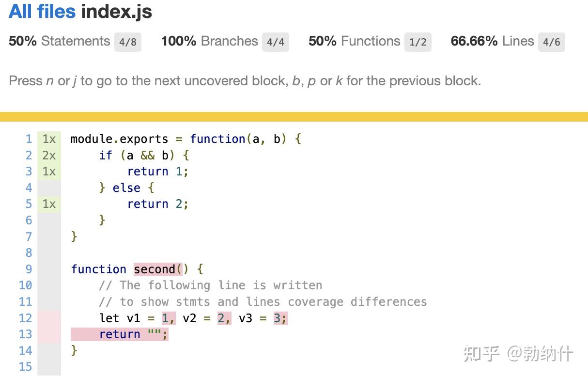The width and height of the screenshot is (588, 377).
Task: Click the 4/4 branches count badge
Action: click(x=276, y=42)
